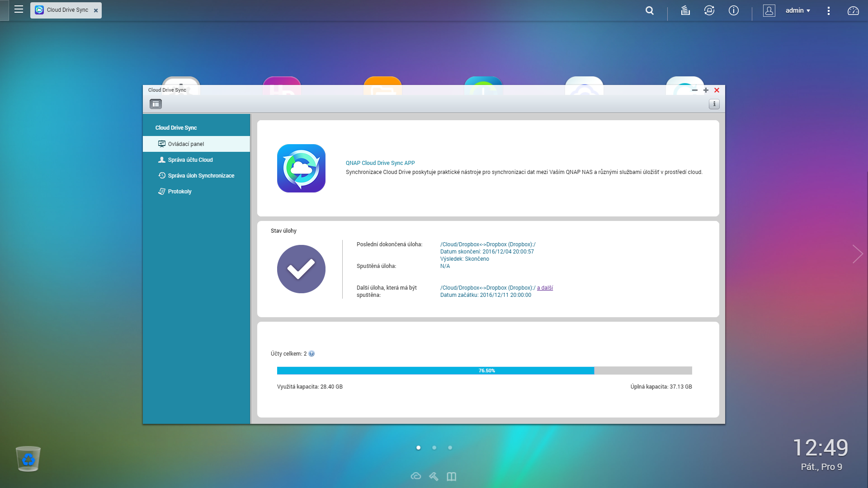The image size is (868, 488).
Task: Open the resource monitor dashboard gauge
Action: (x=853, y=10)
